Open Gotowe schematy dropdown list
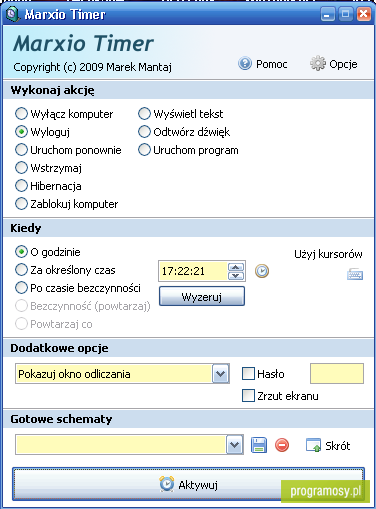376x509 pixels. tap(235, 445)
